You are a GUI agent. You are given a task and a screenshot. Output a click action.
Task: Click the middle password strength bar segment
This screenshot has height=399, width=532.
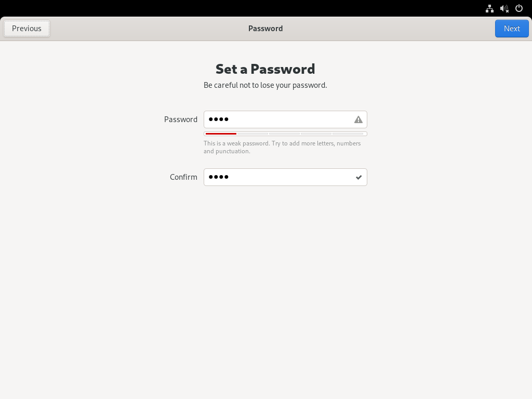284,134
